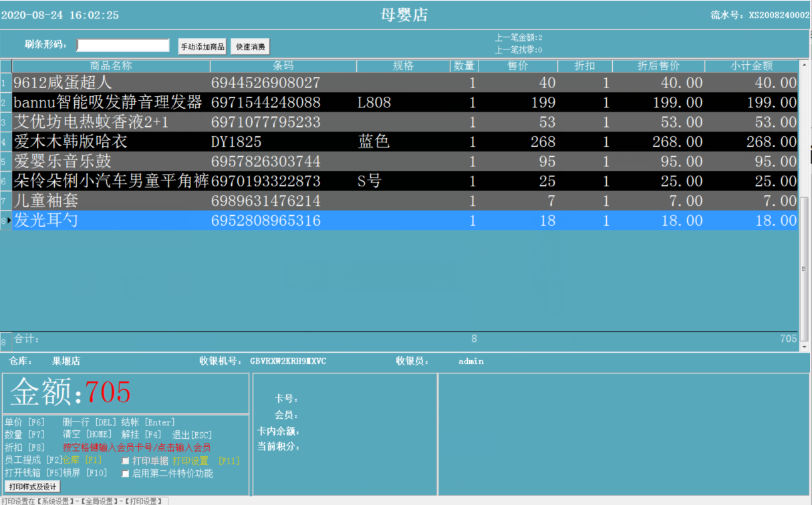The height and width of the screenshot is (505, 812).
Task: Click the yellow 仓库 [F1] link
Action: coord(82,460)
